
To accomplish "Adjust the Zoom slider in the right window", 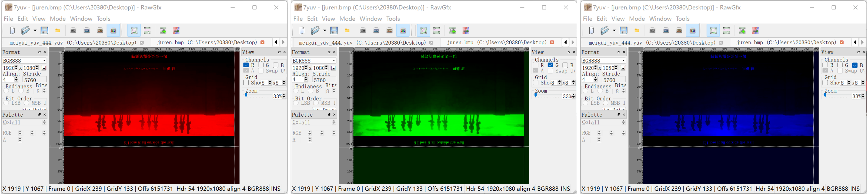I will click(x=837, y=96).
